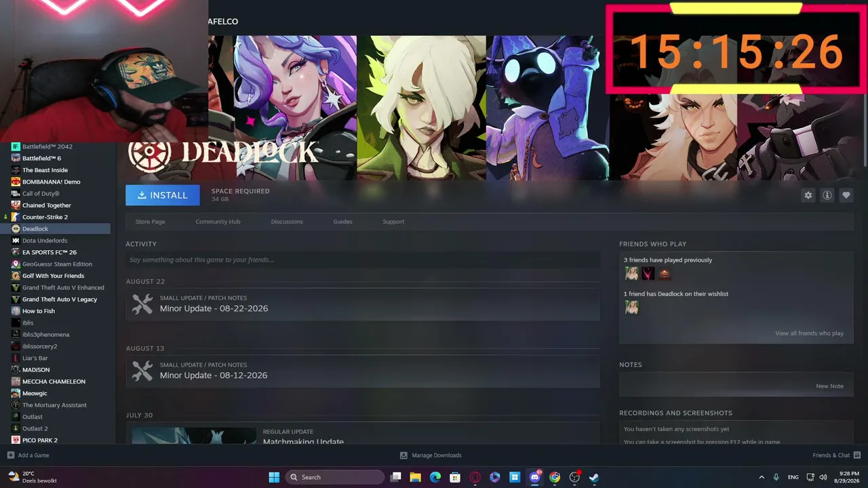Image resolution: width=868 pixels, height=488 pixels.
Task: Click the Counter-Strike 2 game icon
Action: click(16, 217)
